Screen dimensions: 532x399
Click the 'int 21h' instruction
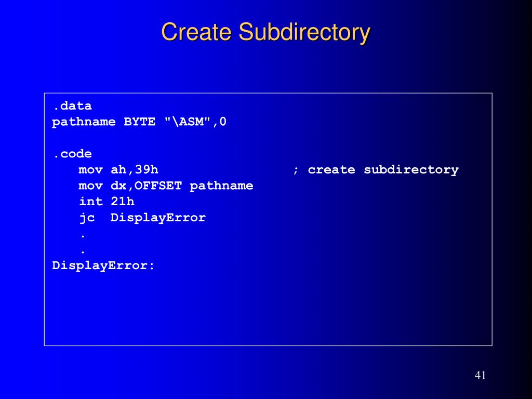(107, 202)
